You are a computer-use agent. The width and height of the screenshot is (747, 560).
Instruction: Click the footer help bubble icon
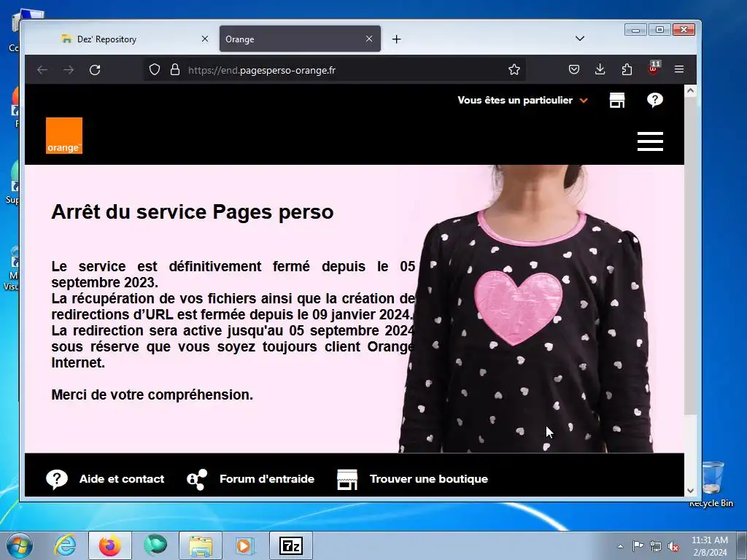(57, 480)
